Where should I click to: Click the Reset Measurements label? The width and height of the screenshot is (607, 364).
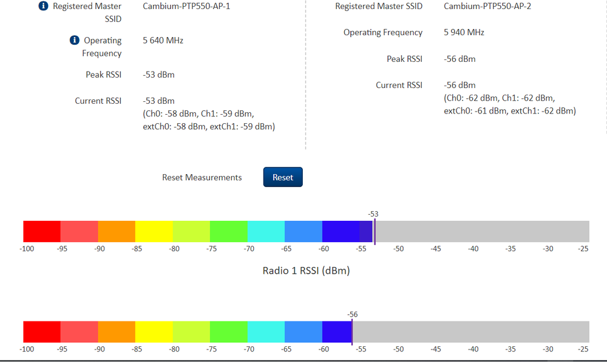[x=202, y=177]
